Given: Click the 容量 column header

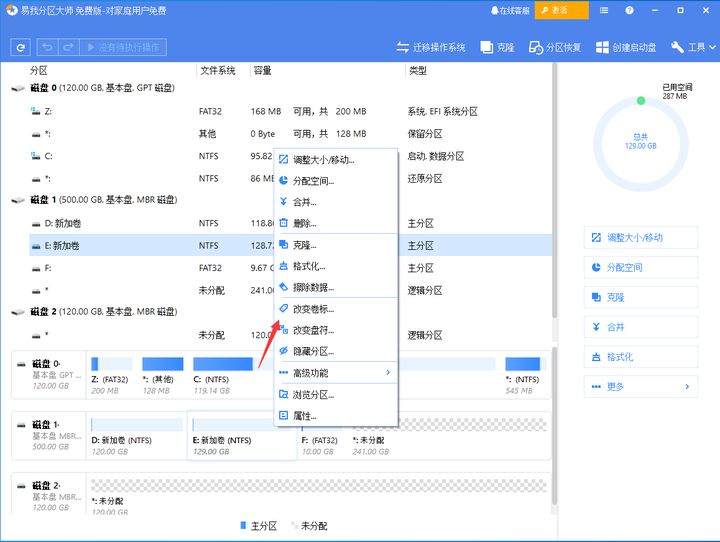Looking at the screenshot, I should click(263, 71).
